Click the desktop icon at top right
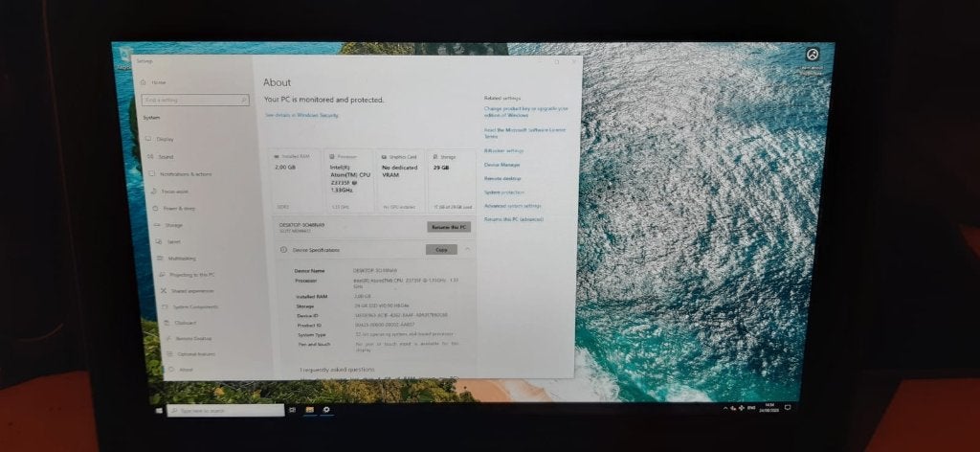980x452 pixels. tap(812, 60)
